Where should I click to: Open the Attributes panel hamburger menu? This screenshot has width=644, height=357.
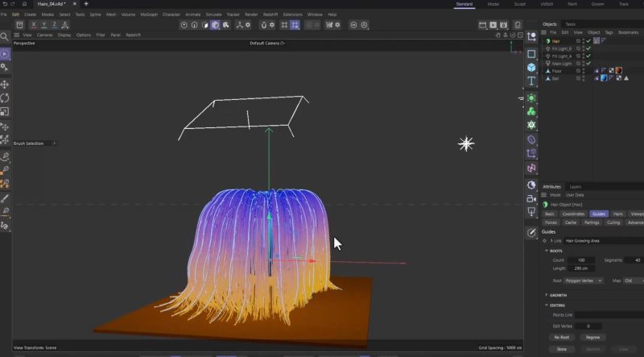[x=544, y=195]
